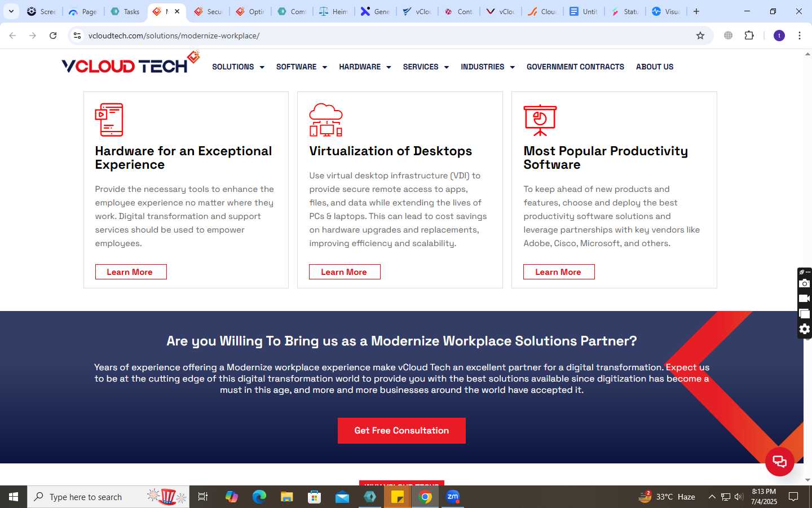This screenshot has width=812, height=508.
Task: Switch to the Statu browser tab
Action: (625, 11)
